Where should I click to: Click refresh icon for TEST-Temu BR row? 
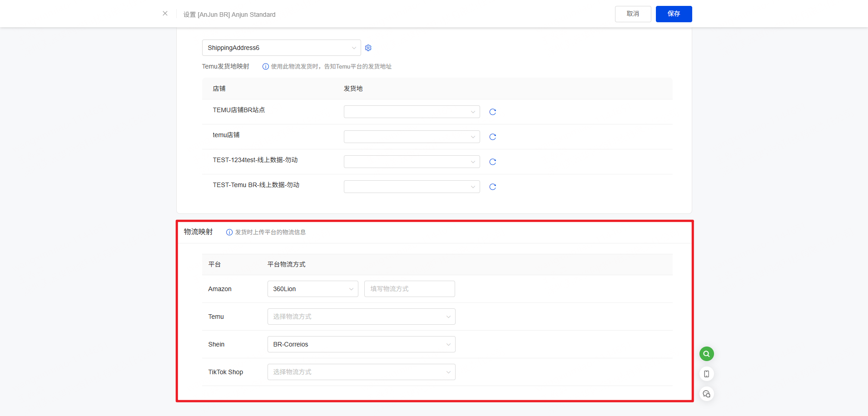[492, 187]
